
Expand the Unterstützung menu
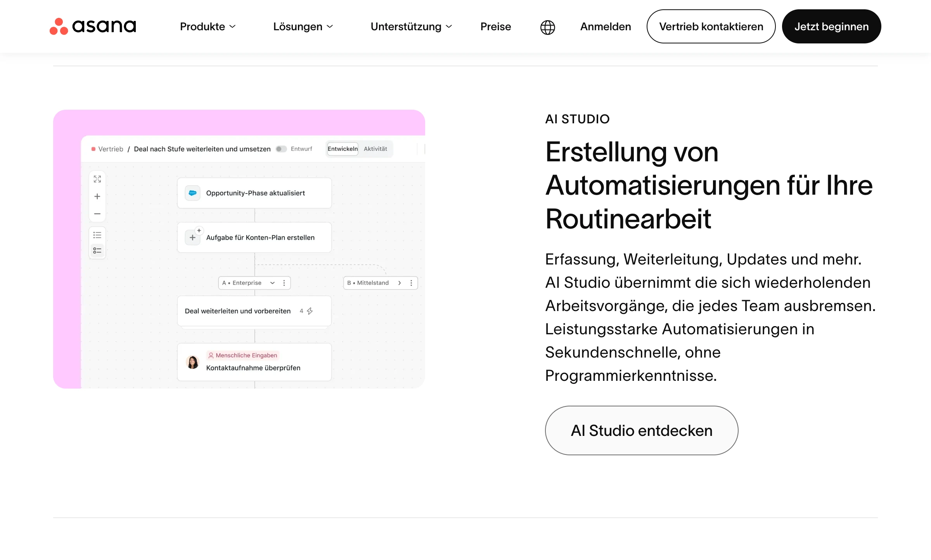tap(411, 26)
